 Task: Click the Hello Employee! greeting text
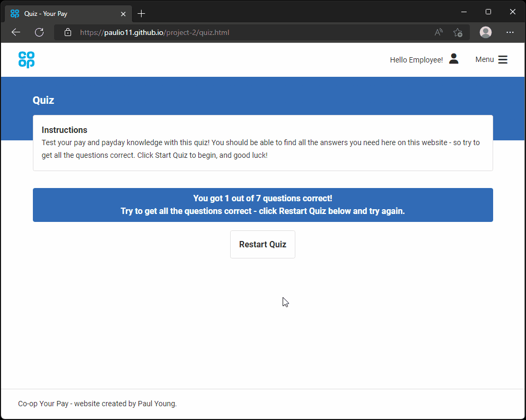coord(416,60)
